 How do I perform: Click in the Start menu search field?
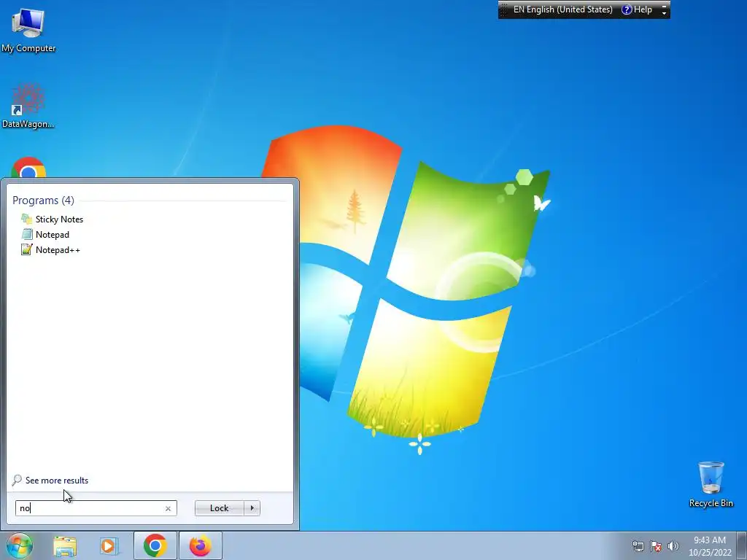96,508
